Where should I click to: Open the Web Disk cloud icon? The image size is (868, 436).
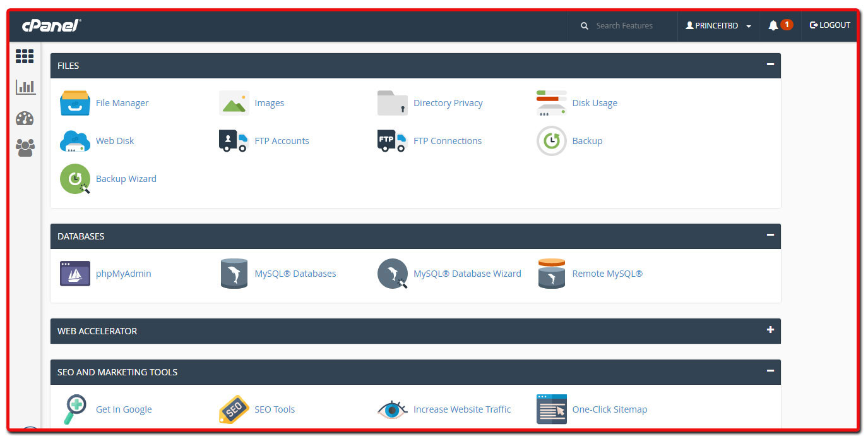[75, 141]
